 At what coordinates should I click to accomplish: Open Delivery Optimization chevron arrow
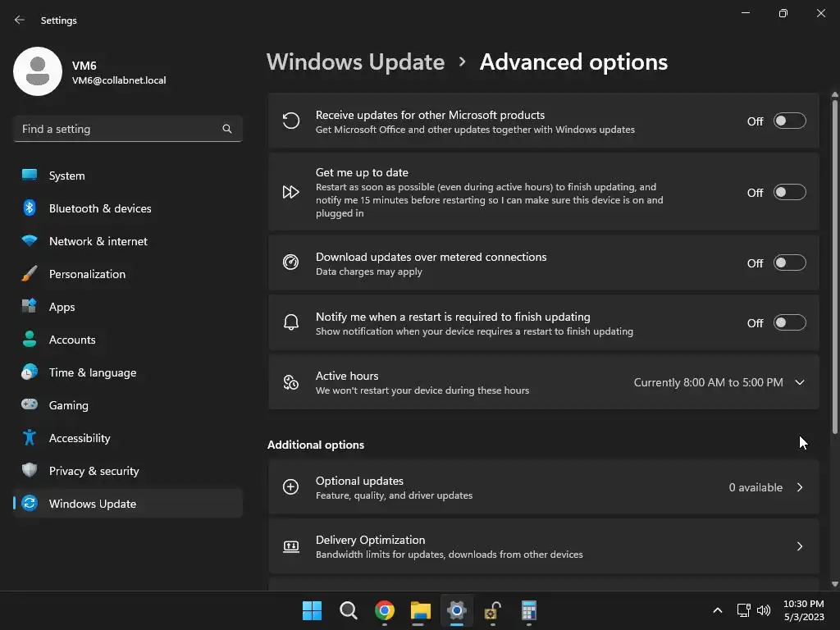click(x=800, y=546)
